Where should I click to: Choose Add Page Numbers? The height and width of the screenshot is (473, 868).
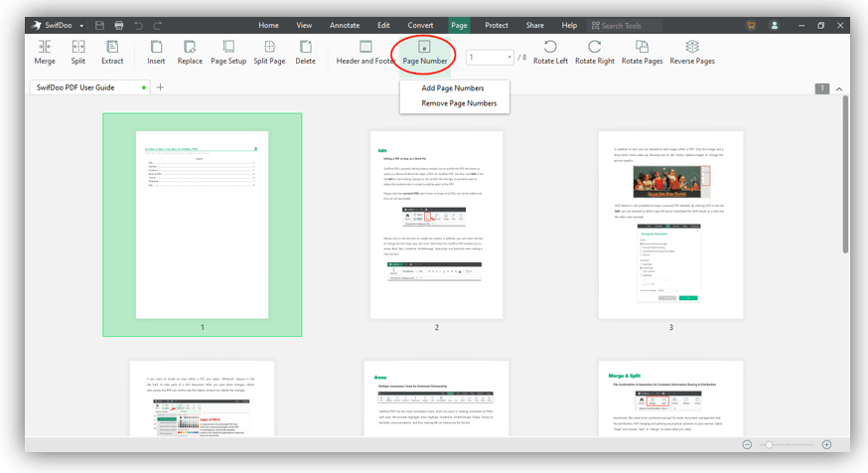(455, 88)
